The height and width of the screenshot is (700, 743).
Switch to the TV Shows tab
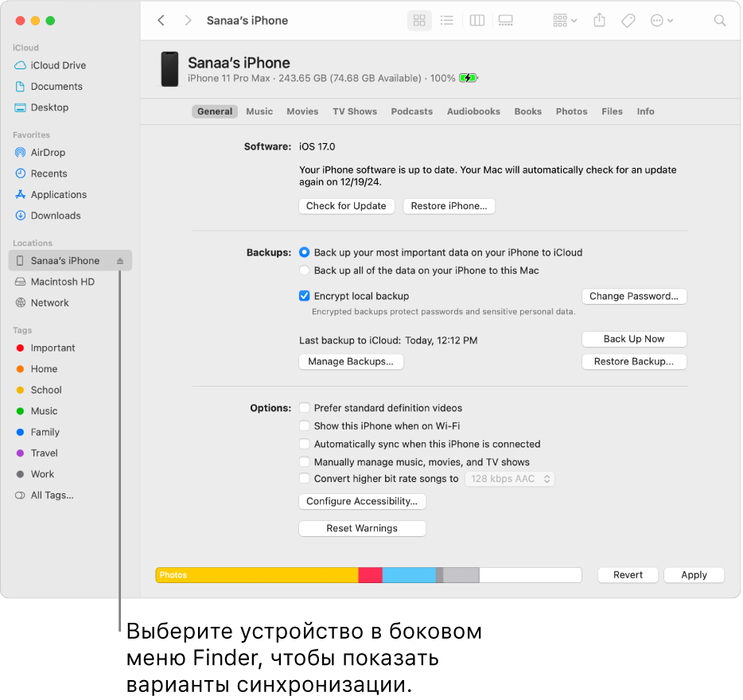coord(355,111)
